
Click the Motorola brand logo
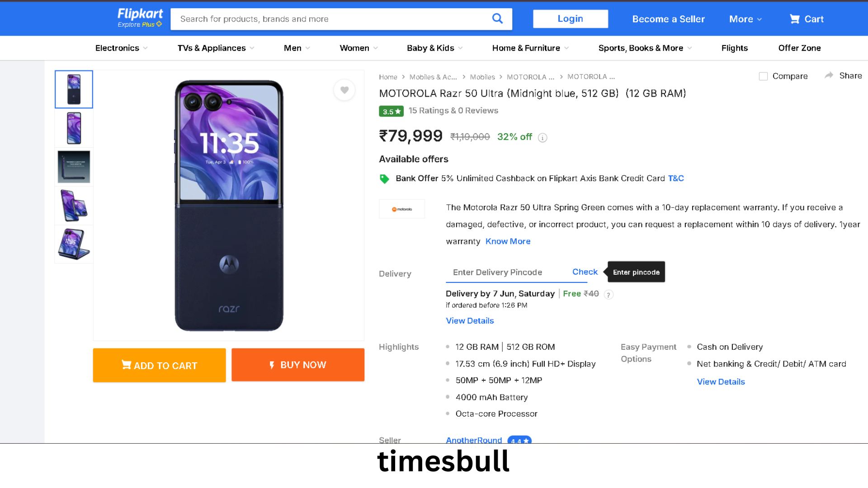[x=402, y=209]
